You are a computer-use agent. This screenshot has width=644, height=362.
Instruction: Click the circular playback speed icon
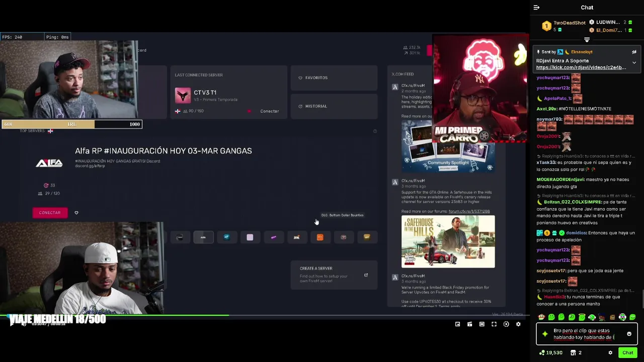point(506,324)
